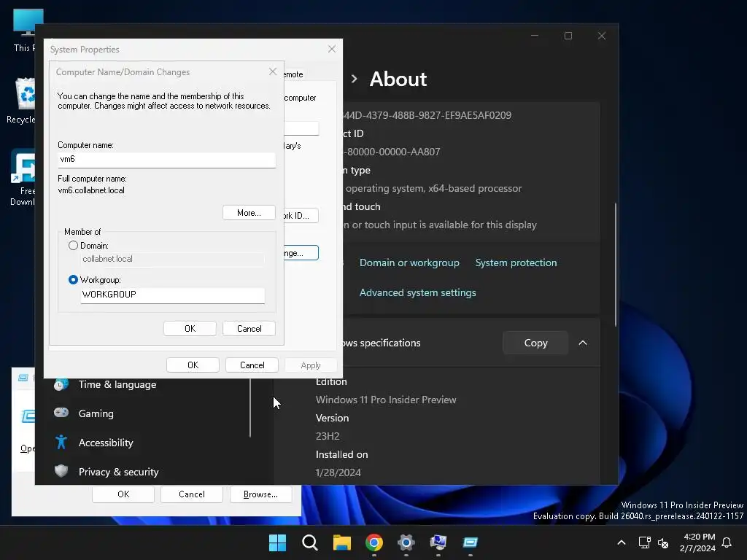
Task: Open the Windows Start menu
Action: pos(277,542)
